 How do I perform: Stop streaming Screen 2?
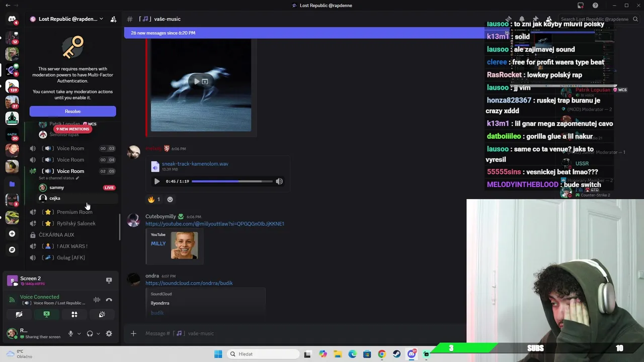(109, 280)
